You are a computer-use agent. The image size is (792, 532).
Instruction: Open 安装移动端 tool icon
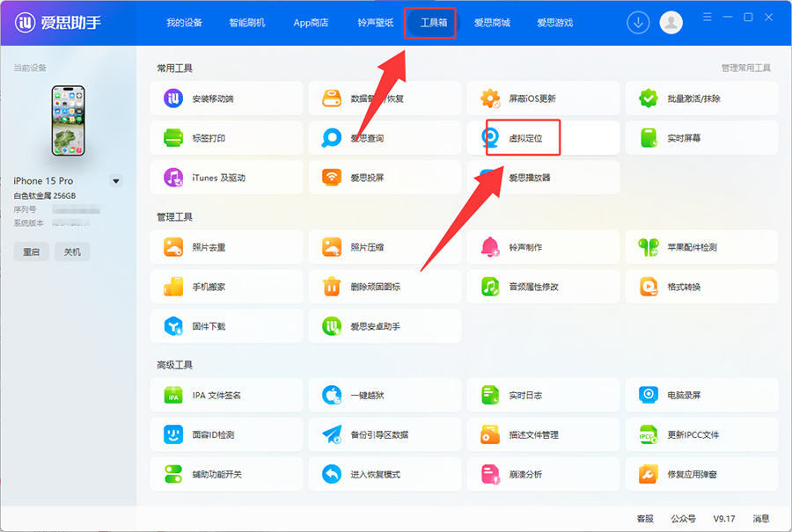[173, 98]
